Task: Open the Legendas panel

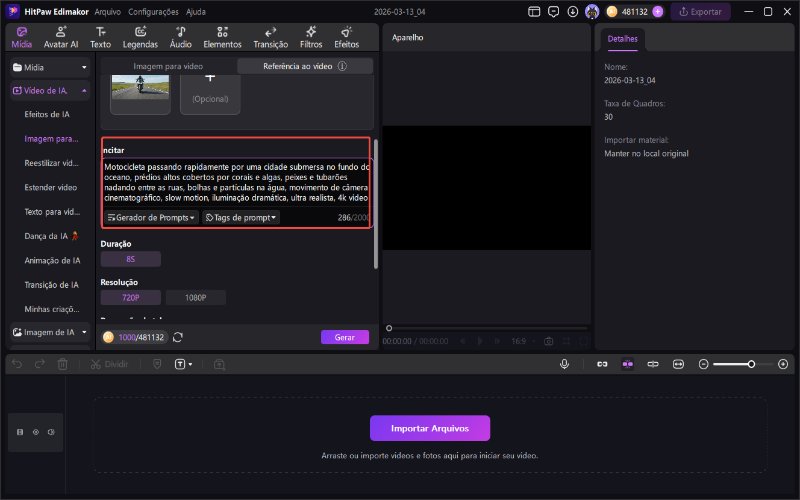Action: click(x=140, y=37)
